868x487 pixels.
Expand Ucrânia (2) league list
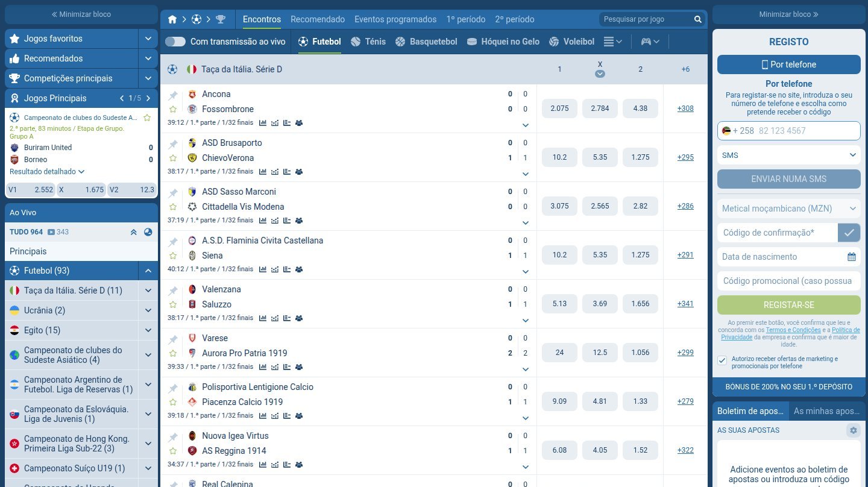point(148,310)
